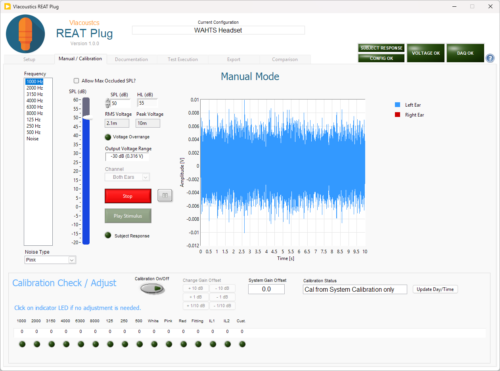Select 125 Hz in the Frequency list
The height and width of the screenshot is (371, 500).
35,120
